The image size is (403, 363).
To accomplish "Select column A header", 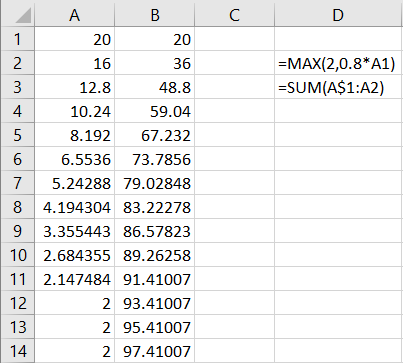I will [74, 15].
